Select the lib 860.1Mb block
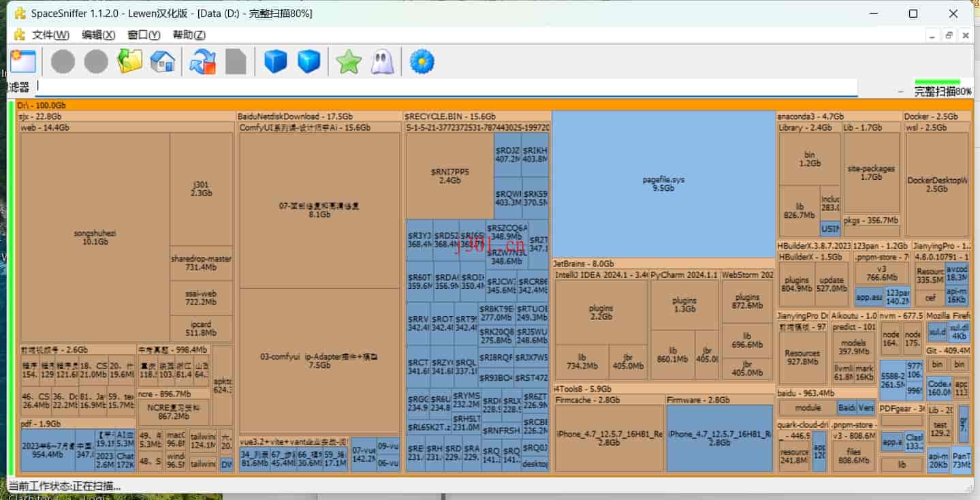The height and width of the screenshot is (500, 980). tap(672, 354)
